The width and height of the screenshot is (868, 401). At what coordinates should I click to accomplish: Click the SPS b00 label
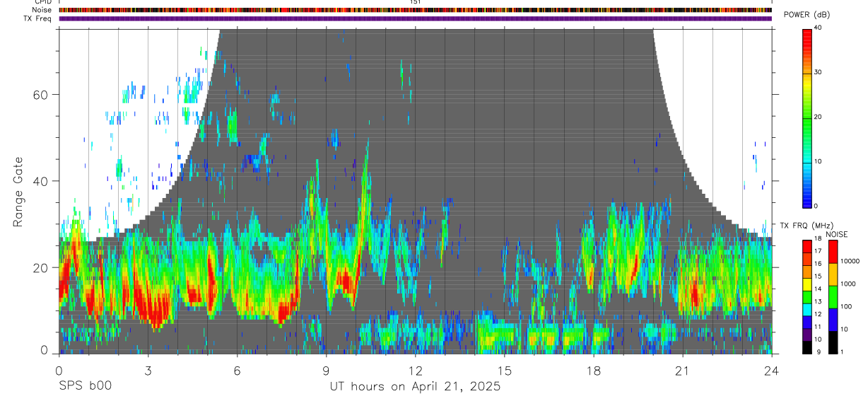pyautogui.click(x=85, y=386)
